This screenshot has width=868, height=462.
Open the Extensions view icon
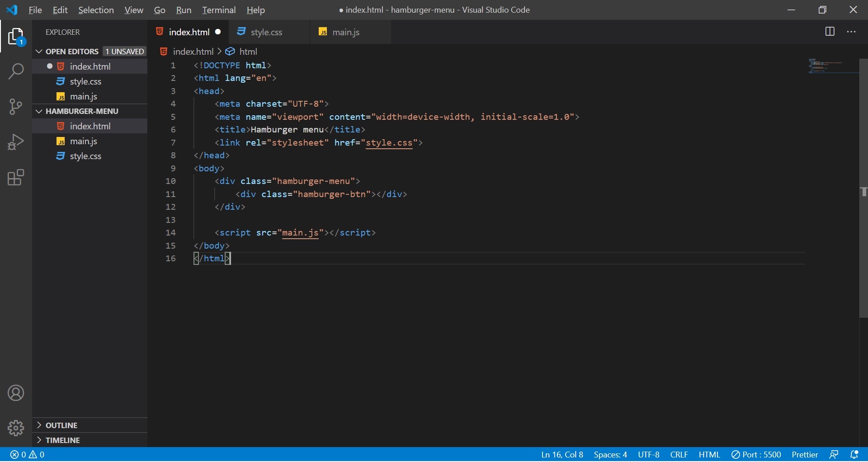(16, 178)
